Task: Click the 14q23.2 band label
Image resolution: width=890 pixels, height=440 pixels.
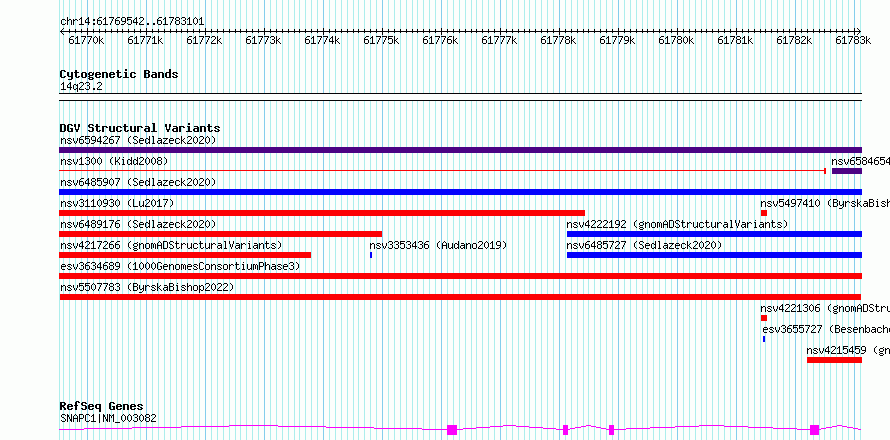Action: coord(81,87)
